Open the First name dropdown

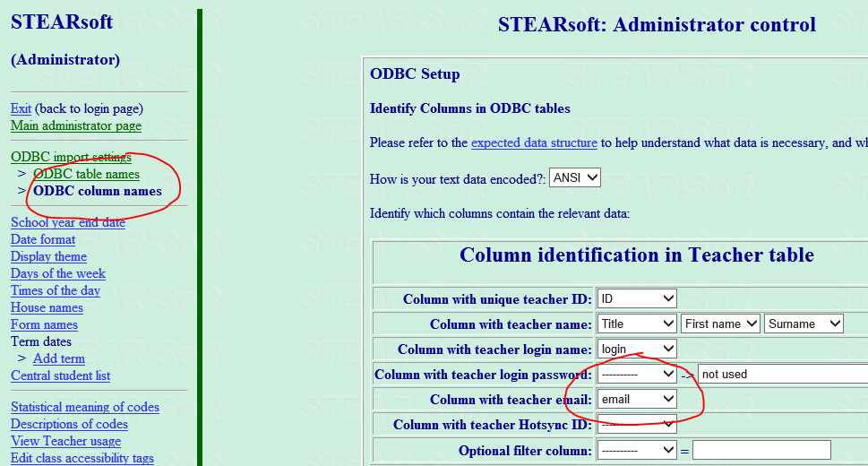click(x=719, y=324)
